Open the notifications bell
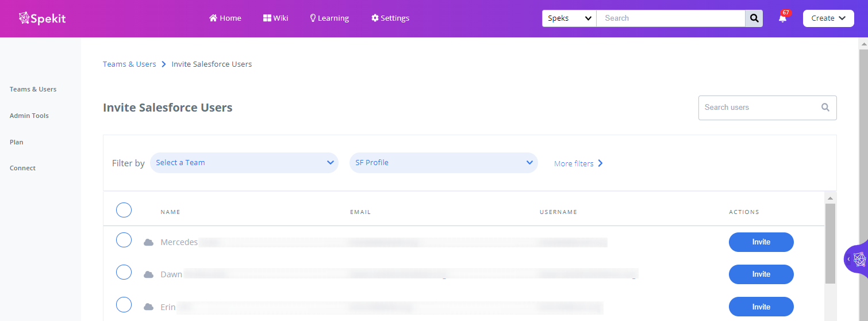Screen dimensions: 868x321 [782, 18]
